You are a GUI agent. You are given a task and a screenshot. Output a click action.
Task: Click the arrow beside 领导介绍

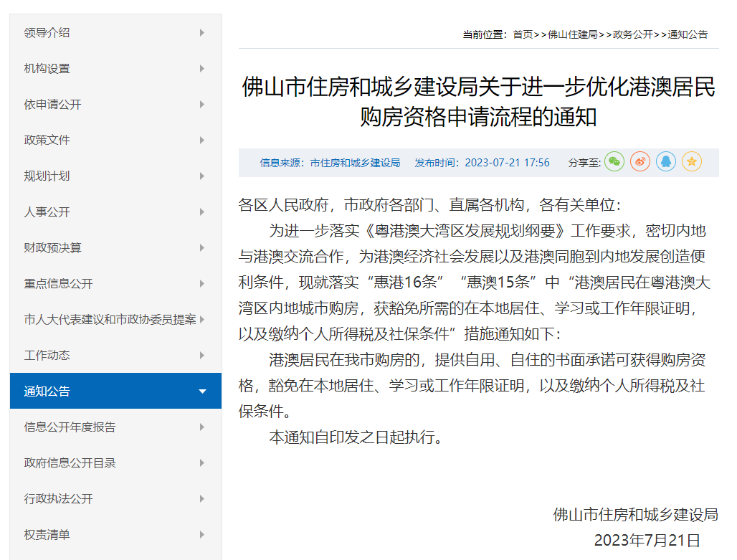tap(202, 33)
